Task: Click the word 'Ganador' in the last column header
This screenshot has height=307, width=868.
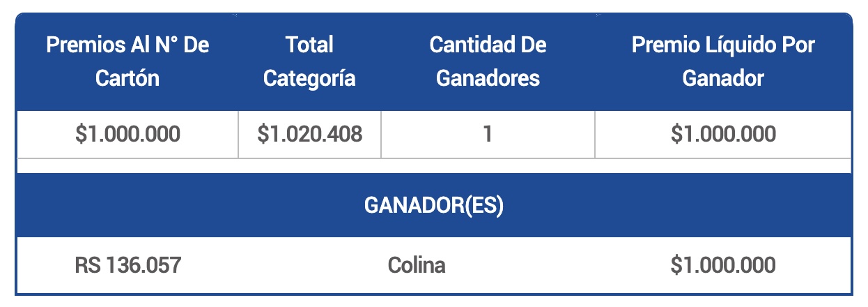Action: pos(723,77)
